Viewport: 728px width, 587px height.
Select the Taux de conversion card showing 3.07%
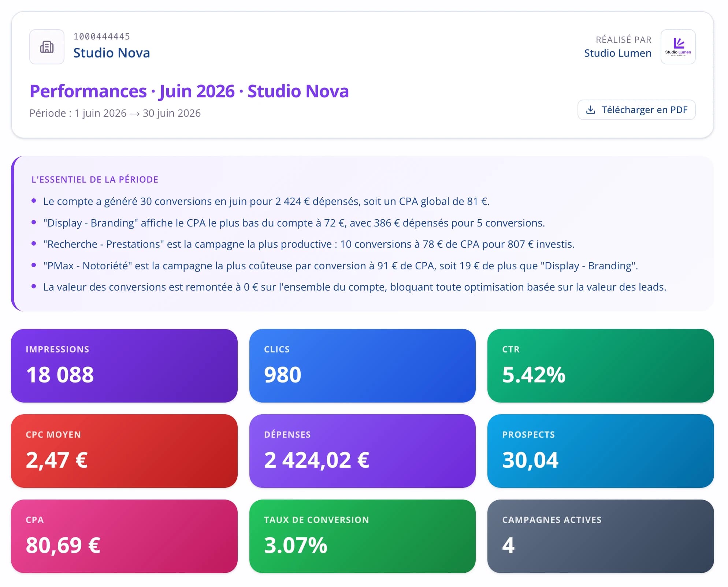(x=362, y=536)
